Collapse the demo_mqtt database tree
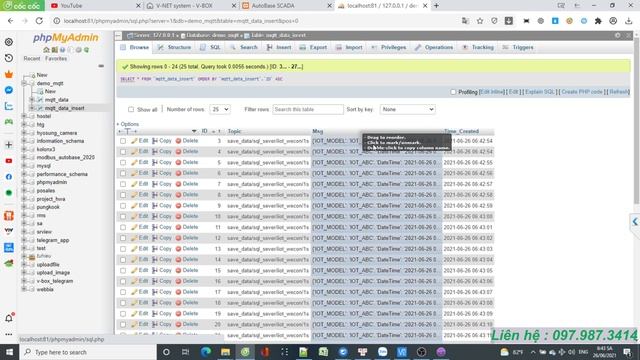Screen dimensions: 640x360 point(24,83)
